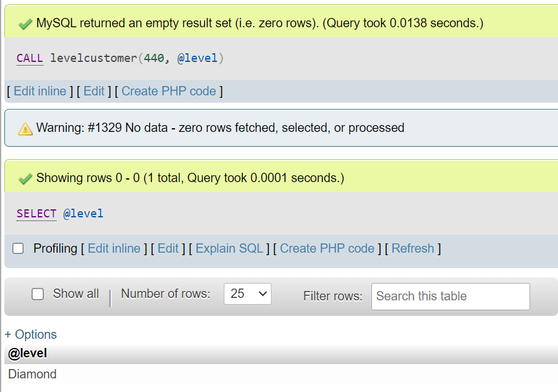Image resolution: width=558 pixels, height=392 pixels.
Task: Refresh the SELECT @level results
Action: tap(413, 248)
